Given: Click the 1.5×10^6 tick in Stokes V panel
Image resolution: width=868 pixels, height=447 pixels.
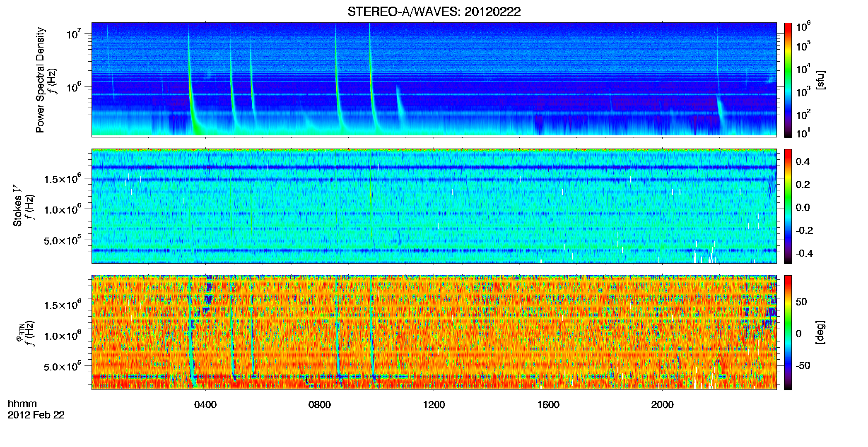Looking at the screenshot, I should point(62,178).
